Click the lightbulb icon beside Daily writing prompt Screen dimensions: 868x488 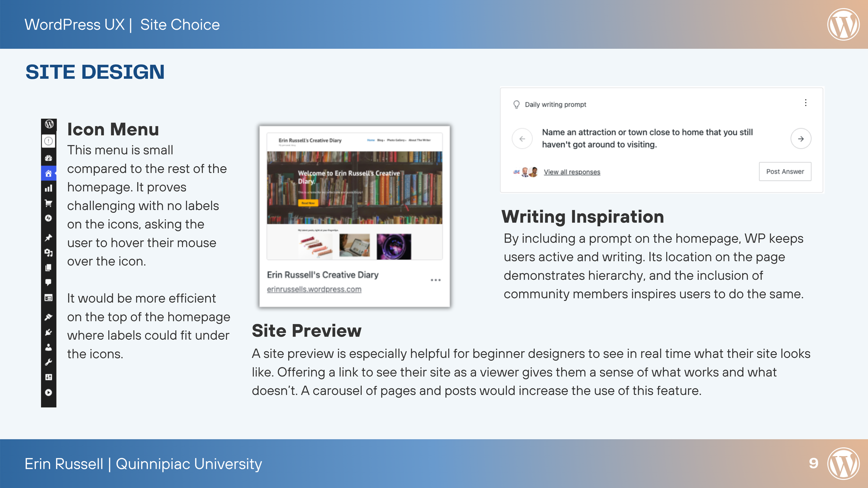pos(516,104)
